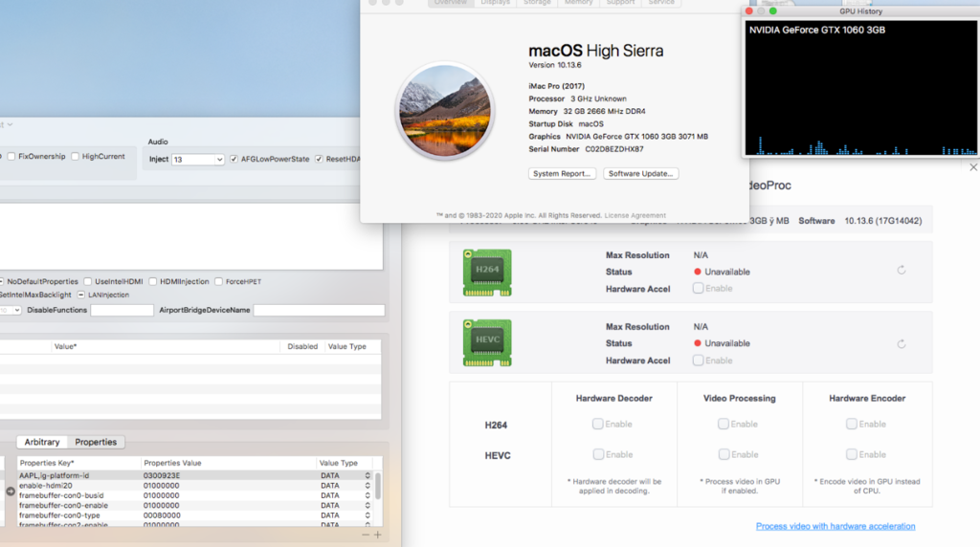This screenshot has width=980, height=547.
Task: Open the Audio Inject dropdown
Action: coord(198,160)
